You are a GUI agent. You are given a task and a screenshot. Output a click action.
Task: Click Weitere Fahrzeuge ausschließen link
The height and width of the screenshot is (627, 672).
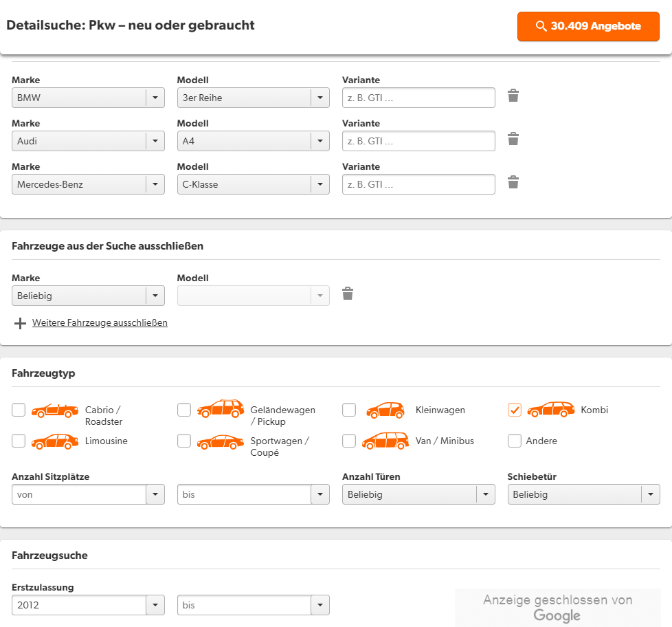100,323
